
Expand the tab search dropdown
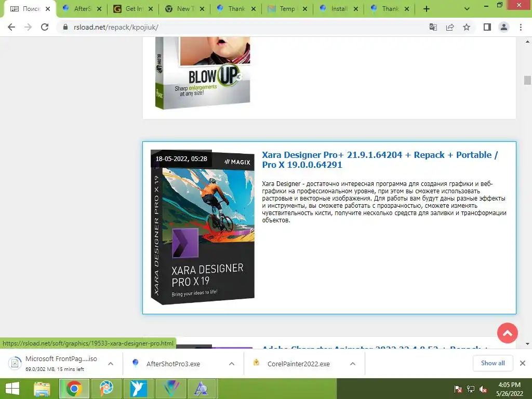pos(467,9)
